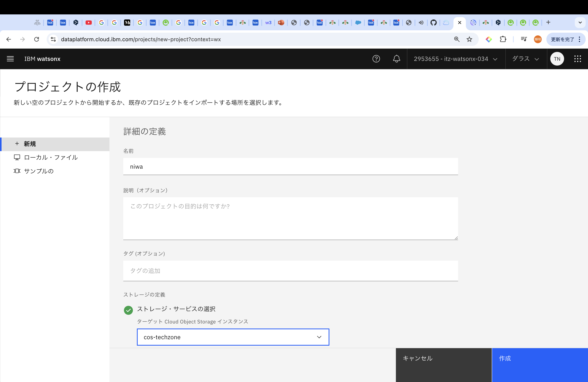
Task: Reload the page
Action: (x=37, y=39)
